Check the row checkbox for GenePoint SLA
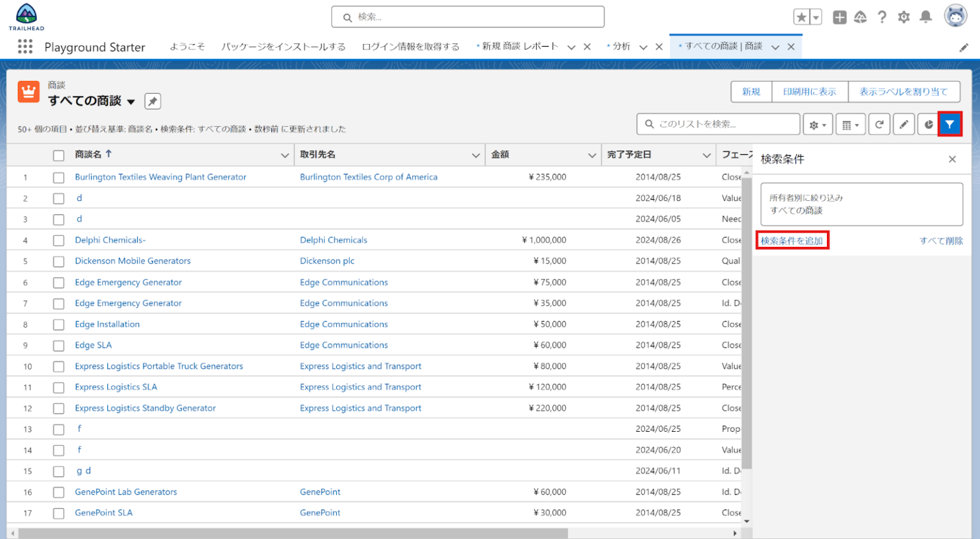Screen dimensions: 980x539 [59, 512]
